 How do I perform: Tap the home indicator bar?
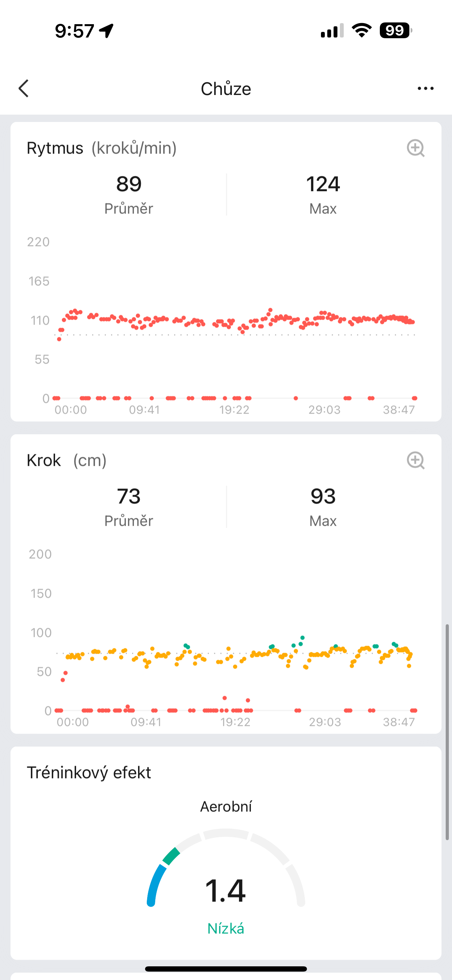[226, 969]
